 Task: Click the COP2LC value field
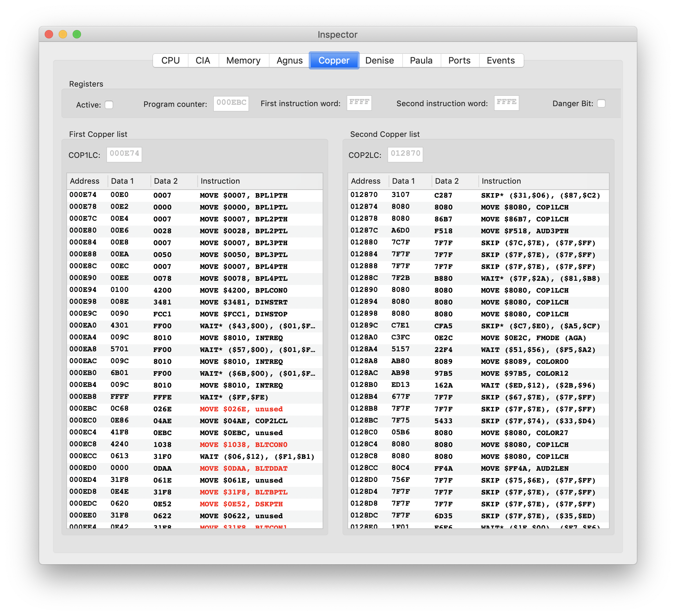(x=405, y=154)
